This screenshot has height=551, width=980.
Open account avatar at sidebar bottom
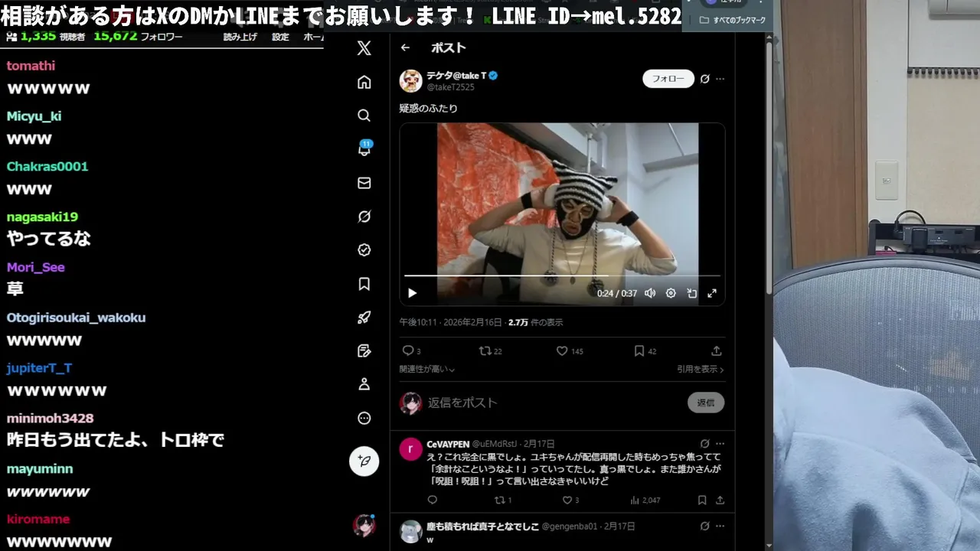tap(364, 525)
